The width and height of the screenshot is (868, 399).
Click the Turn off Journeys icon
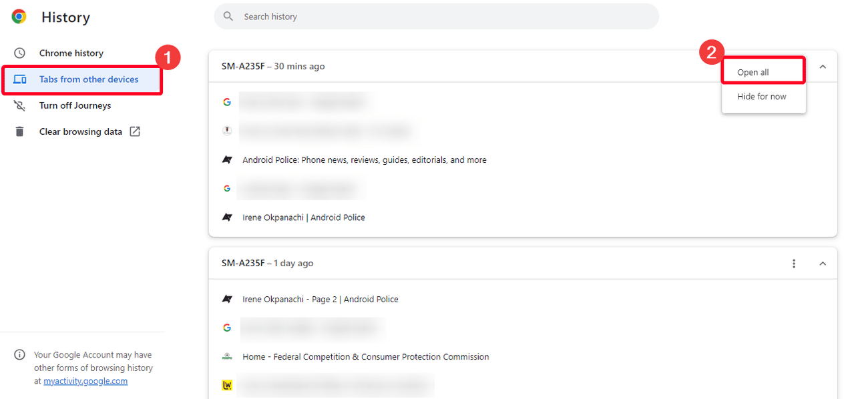pos(20,105)
